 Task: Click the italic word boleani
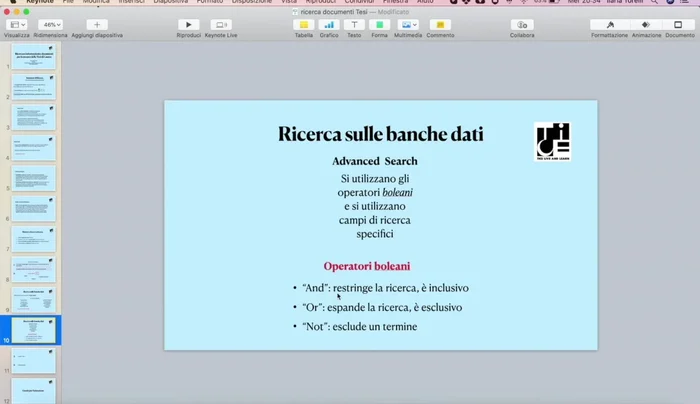pos(397,192)
